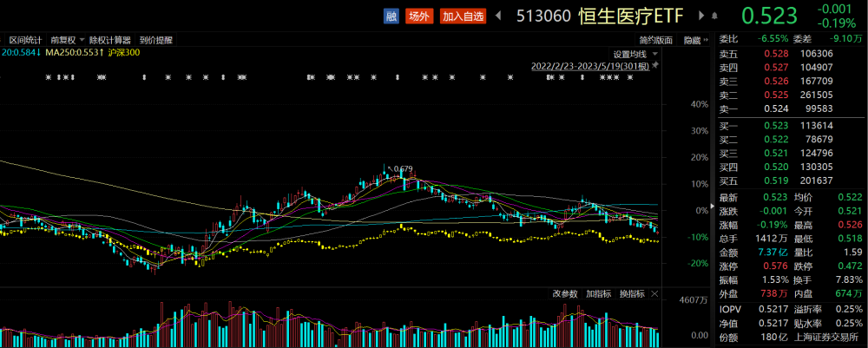The image size is (868, 348).
Task: Click the blue 融 margin trading icon
Action: pyautogui.click(x=391, y=16)
